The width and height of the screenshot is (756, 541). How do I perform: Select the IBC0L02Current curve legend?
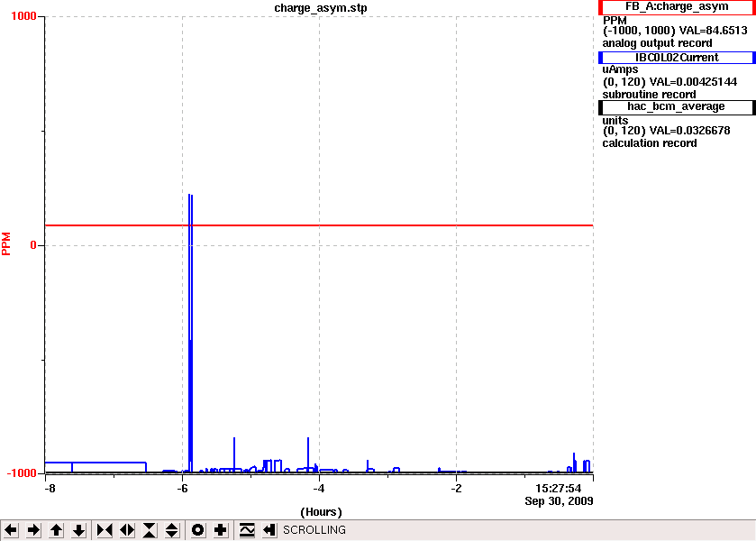[677, 58]
